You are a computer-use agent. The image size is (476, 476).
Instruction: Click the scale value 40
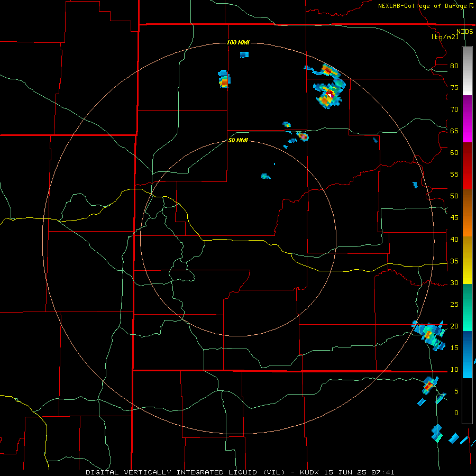click(454, 240)
